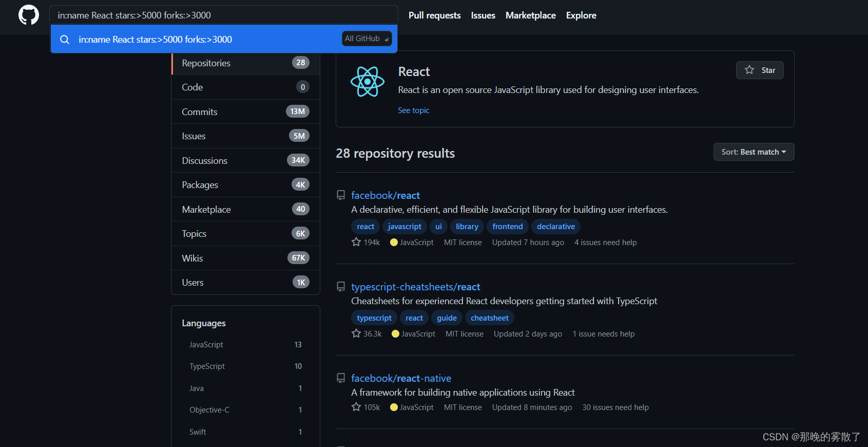This screenshot has width=868, height=447.
Task: Click the declarative topic tag
Action: click(556, 227)
